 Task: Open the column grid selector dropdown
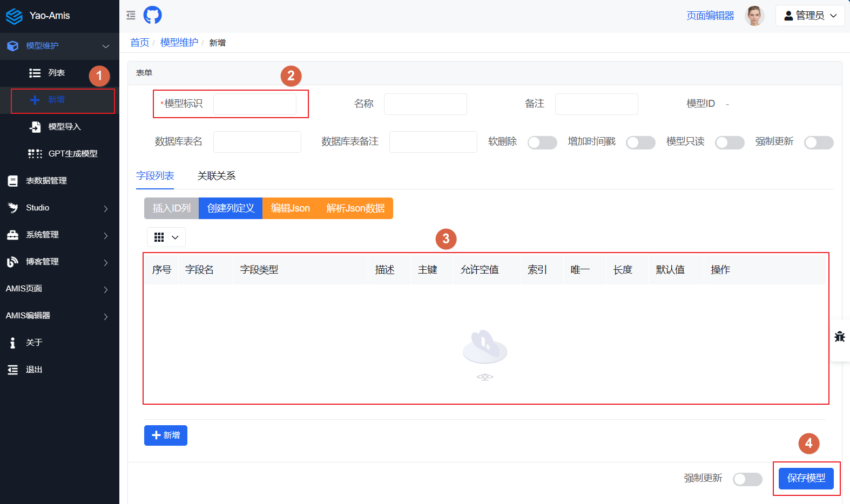[166, 237]
